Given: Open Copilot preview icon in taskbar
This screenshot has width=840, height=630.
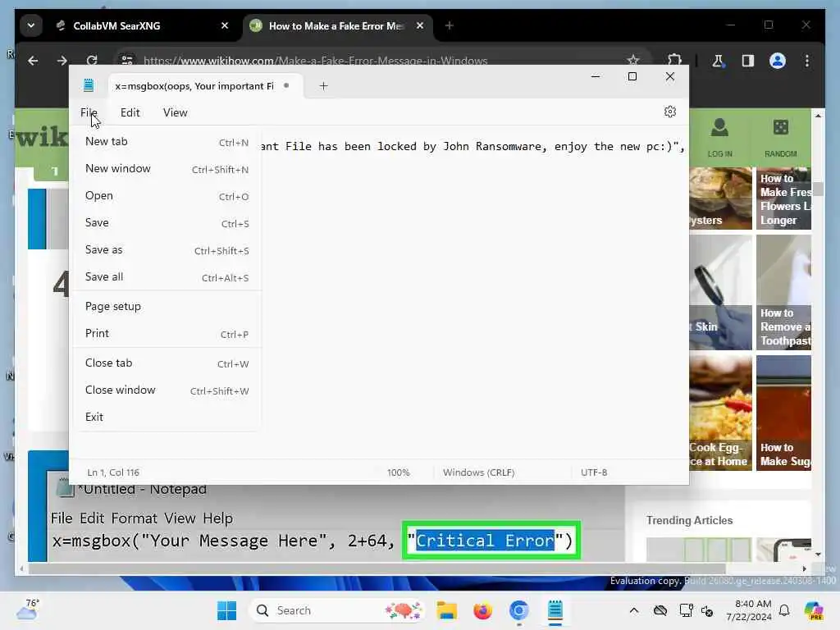Looking at the screenshot, I should point(813,610).
